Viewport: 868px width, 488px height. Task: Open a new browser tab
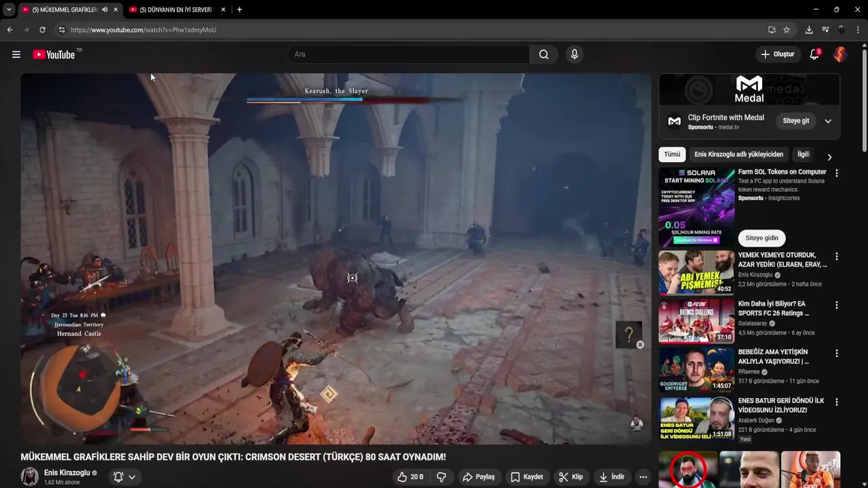239,9
